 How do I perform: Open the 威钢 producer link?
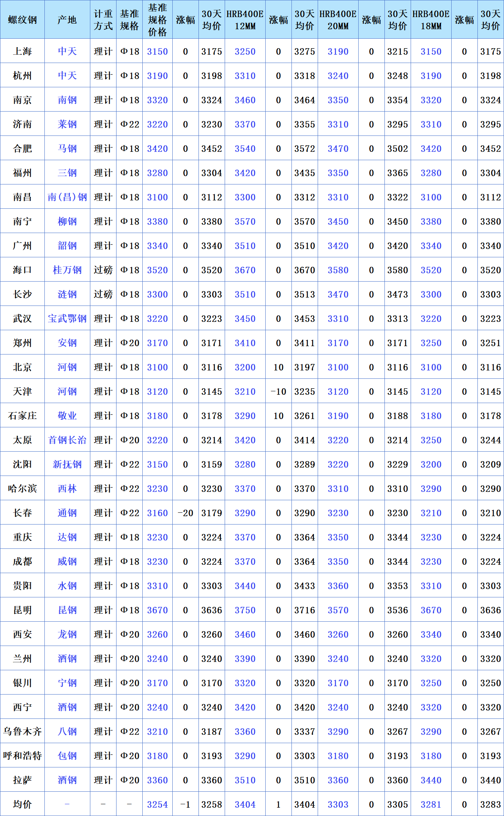[x=67, y=561]
